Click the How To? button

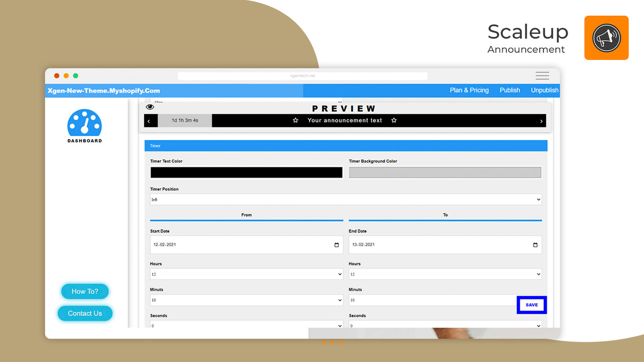click(x=85, y=291)
